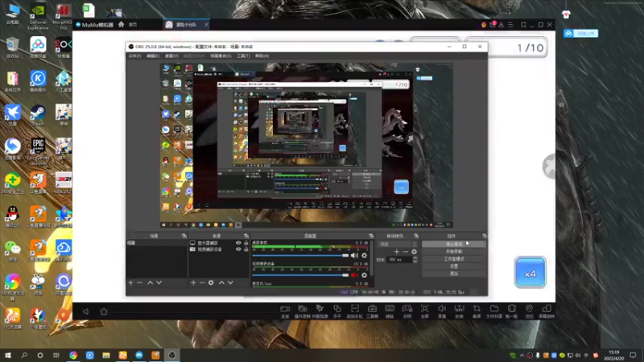This screenshot has height=362, width=644.
Task: Open OBS Tools menu
Action: tap(243, 56)
